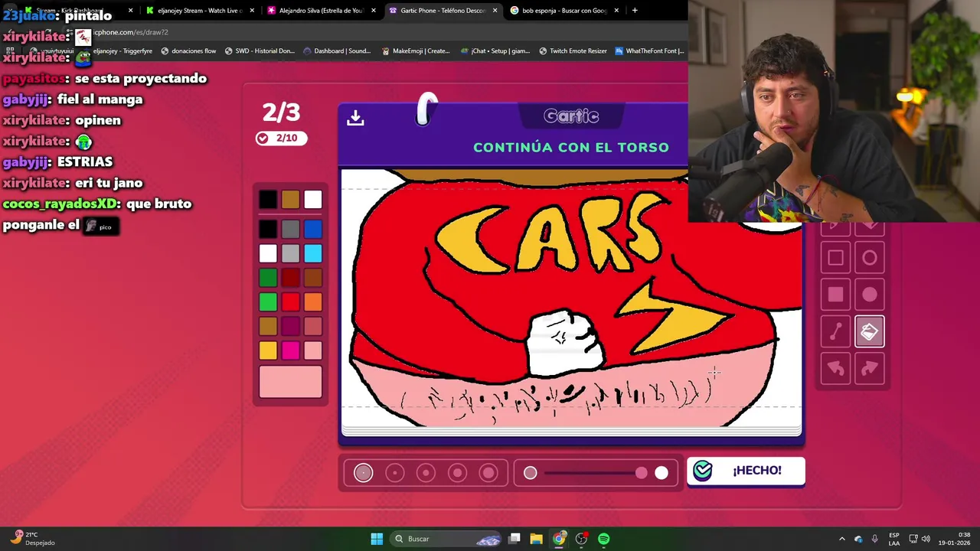Open new browser tab with plus button
This screenshot has height=551, width=980.
(x=635, y=11)
